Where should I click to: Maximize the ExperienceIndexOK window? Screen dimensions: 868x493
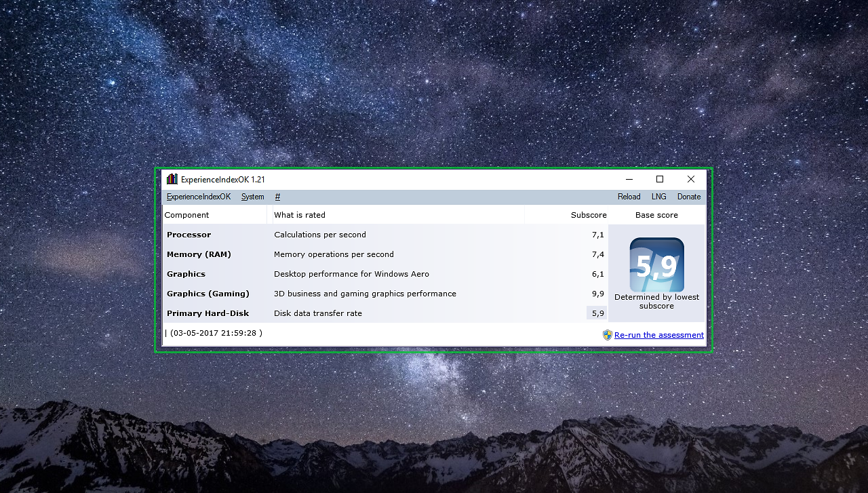pyautogui.click(x=660, y=179)
